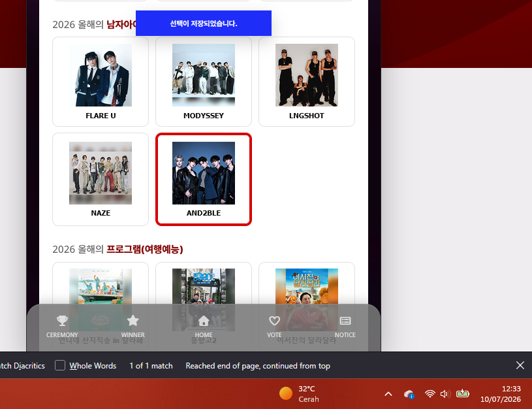532x409 pixels.
Task: Open the weather widget sun icon
Action: 286,394
